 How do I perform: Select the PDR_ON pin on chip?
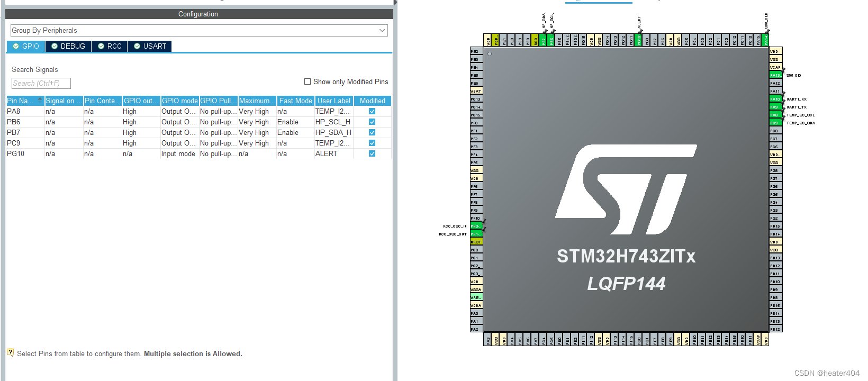coord(495,40)
